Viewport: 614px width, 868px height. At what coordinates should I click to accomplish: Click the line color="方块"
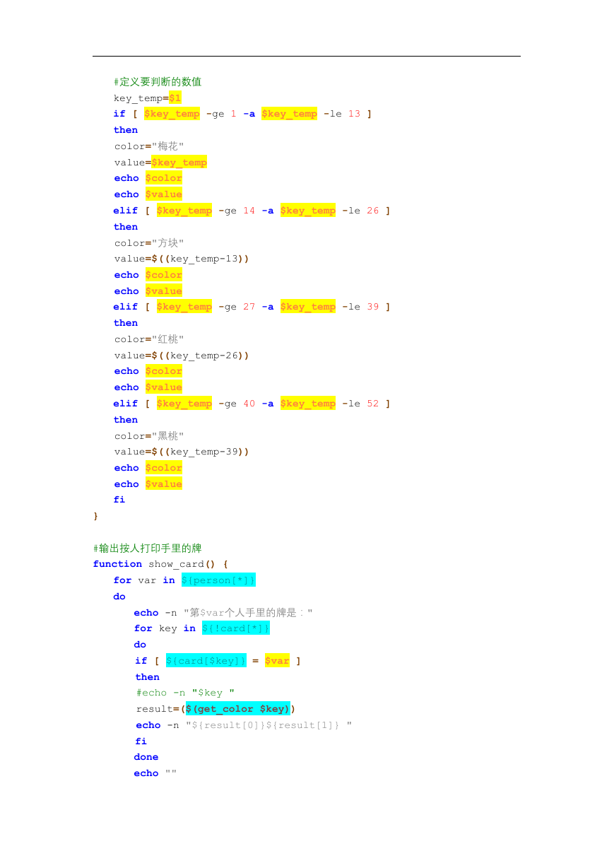tap(149, 243)
